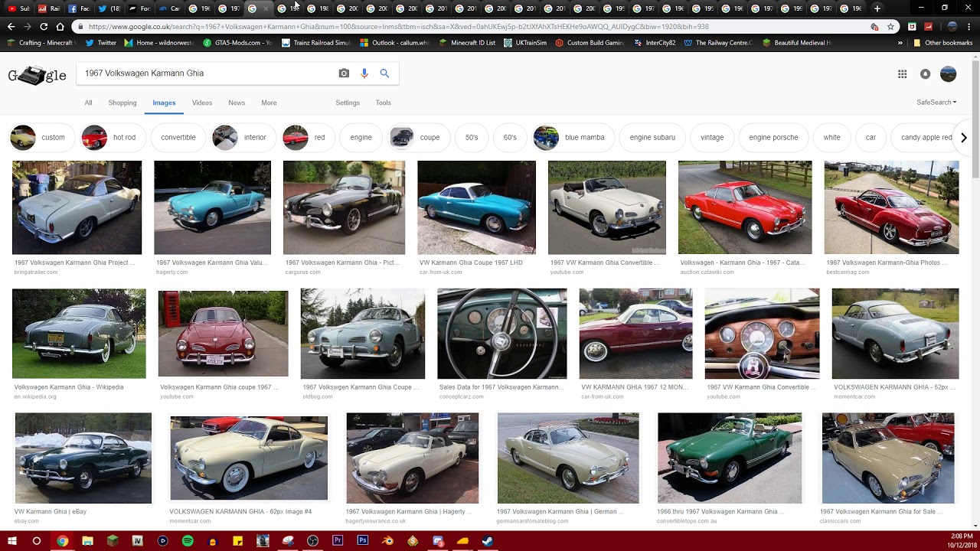Viewport: 980px width, 551px height.
Task: Expand the SafeSearch dropdown
Action: 936,103
